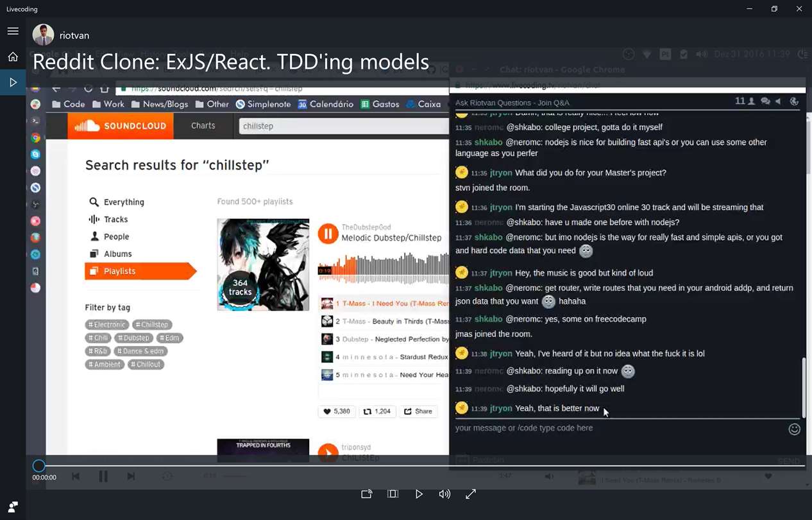Expand the video to full screen
812x520 pixels.
[471, 494]
